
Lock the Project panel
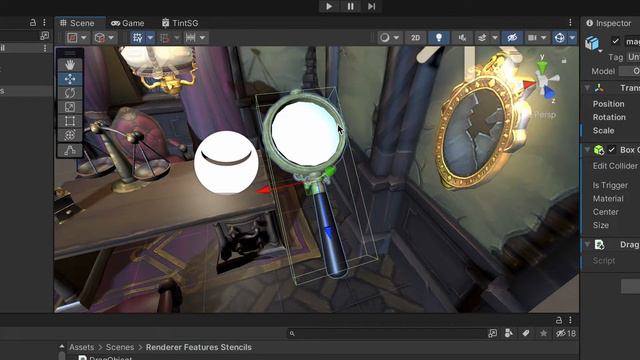click(559, 320)
